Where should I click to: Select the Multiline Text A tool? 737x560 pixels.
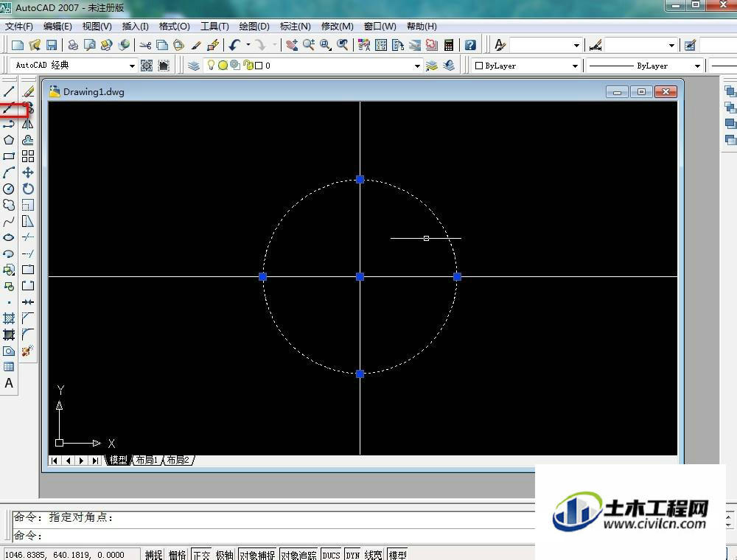tap(8, 383)
